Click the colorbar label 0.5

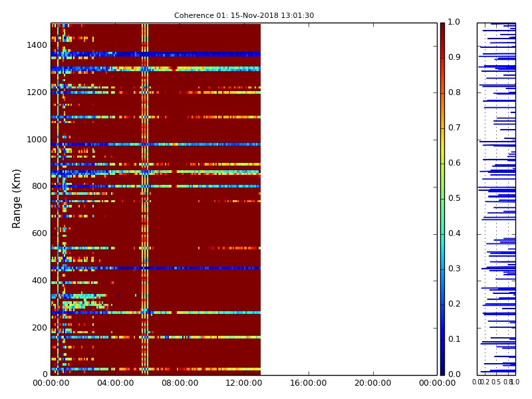454,198
